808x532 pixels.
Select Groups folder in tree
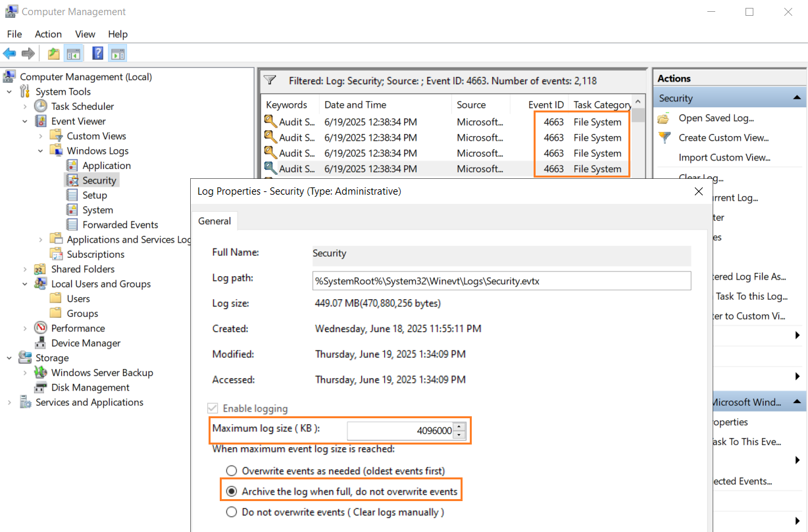pyautogui.click(x=82, y=314)
